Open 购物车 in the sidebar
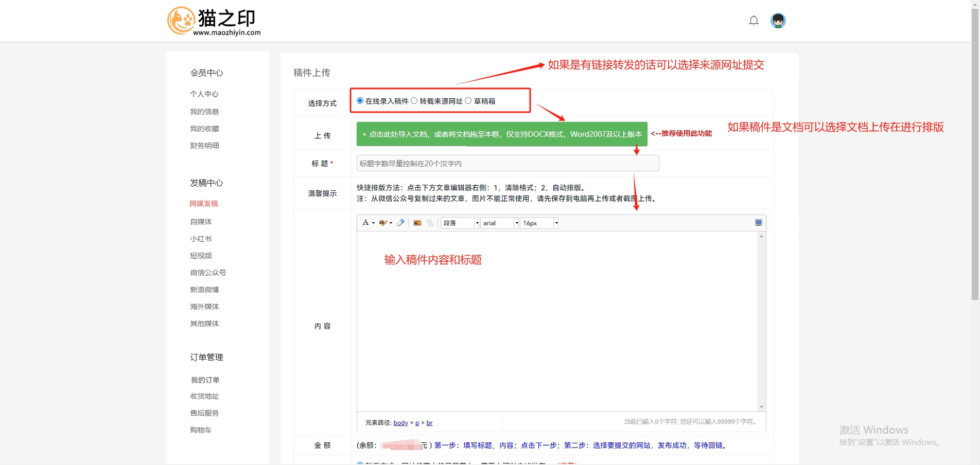Viewport: 980px width, 465px height. [x=201, y=430]
